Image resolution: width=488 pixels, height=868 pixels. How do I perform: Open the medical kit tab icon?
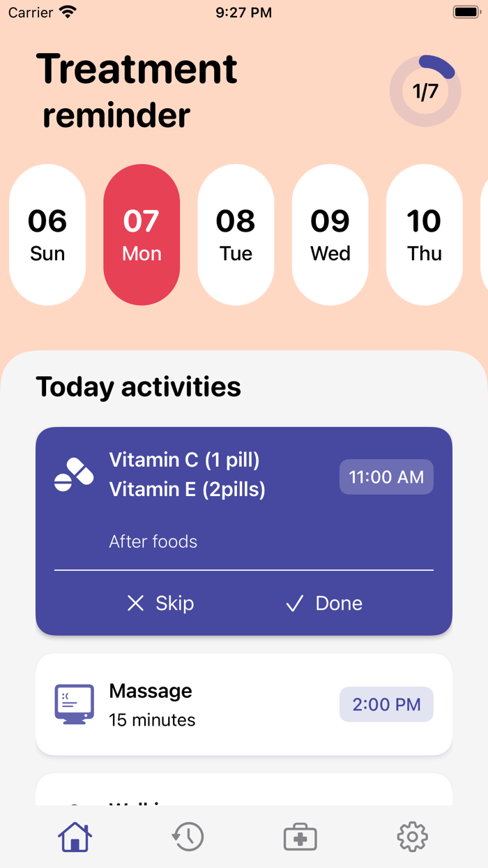[x=300, y=837]
